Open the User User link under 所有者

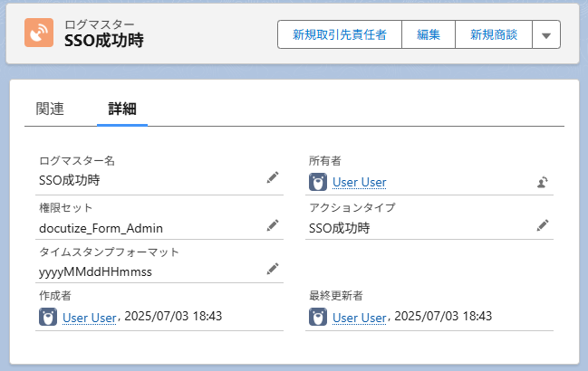(x=359, y=183)
